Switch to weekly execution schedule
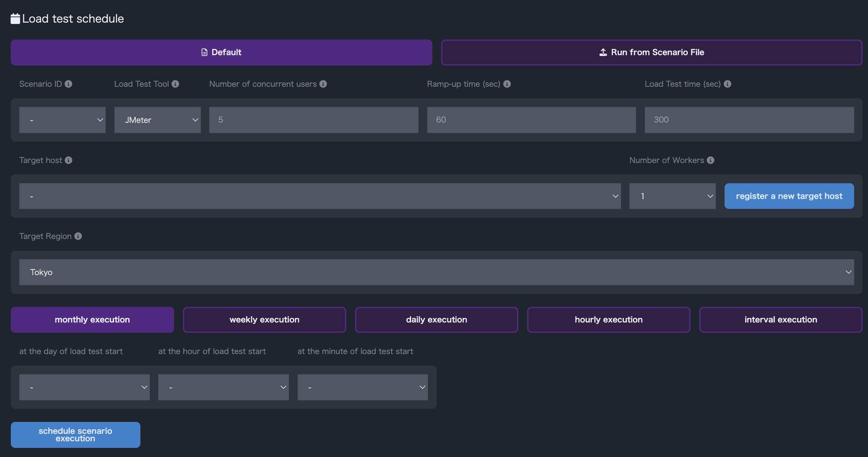 point(264,320)
